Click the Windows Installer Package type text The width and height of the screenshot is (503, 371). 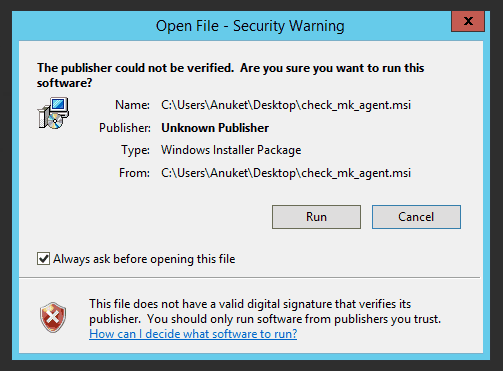231,150
